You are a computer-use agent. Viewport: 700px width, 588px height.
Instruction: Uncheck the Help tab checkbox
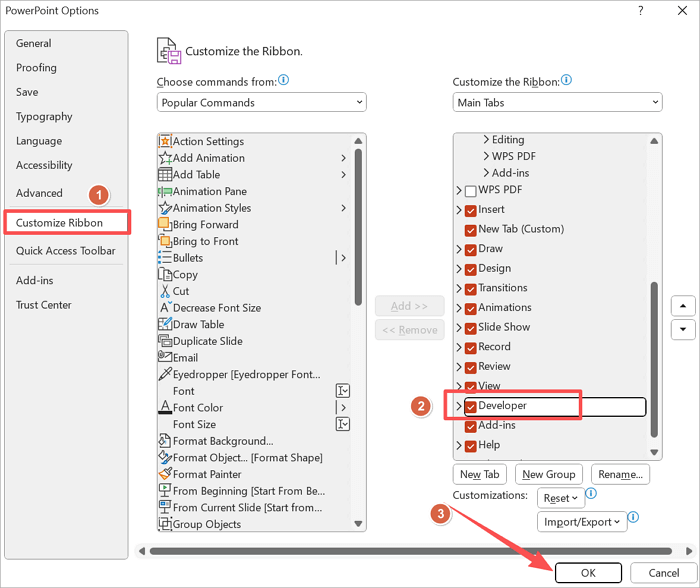[471, 446]
